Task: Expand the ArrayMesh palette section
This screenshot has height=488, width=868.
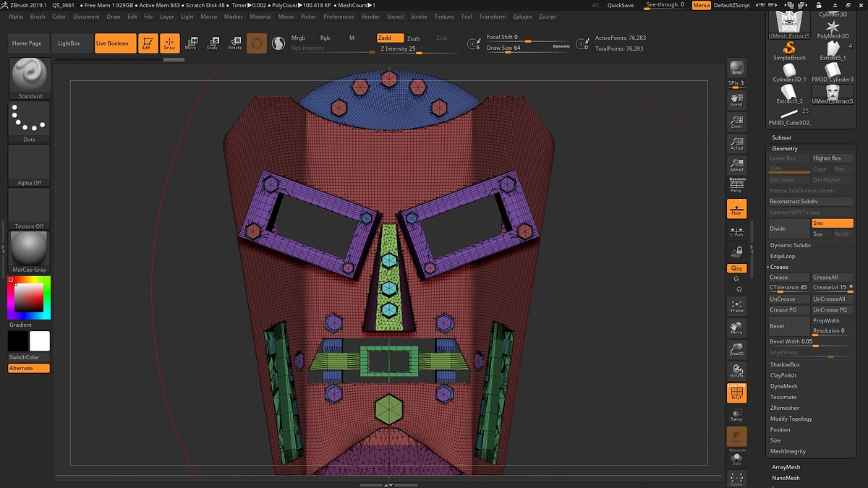Action: pos(786,467)
